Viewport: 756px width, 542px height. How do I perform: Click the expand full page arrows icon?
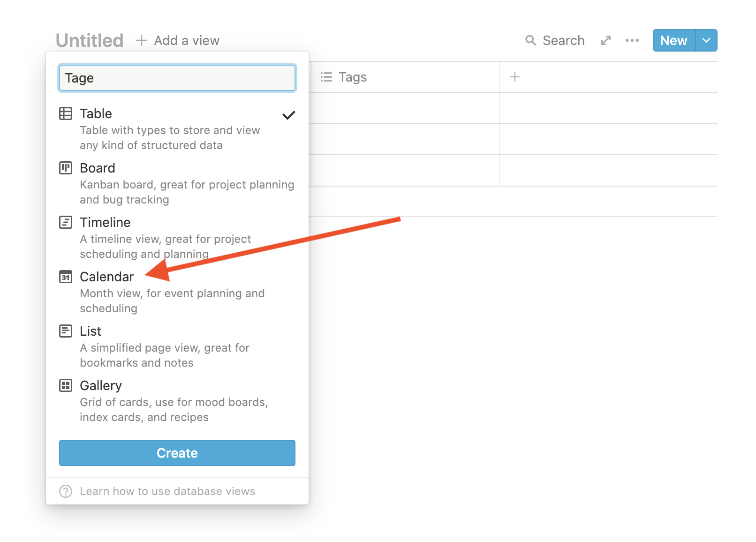[x=606, y=40]
